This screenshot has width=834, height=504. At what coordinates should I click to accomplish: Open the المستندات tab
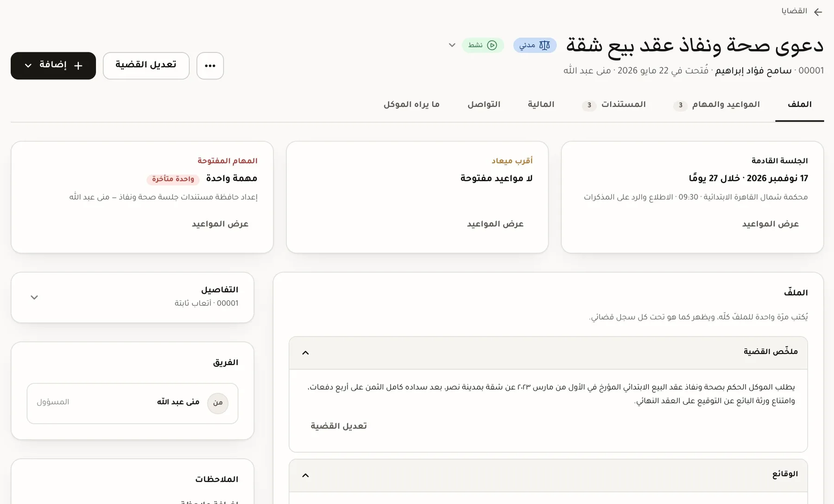[614, 105]
